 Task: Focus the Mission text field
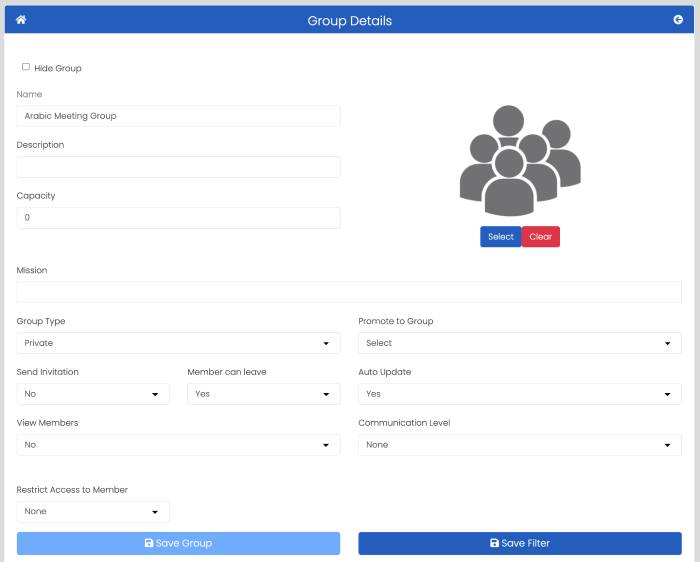(349, 292)
